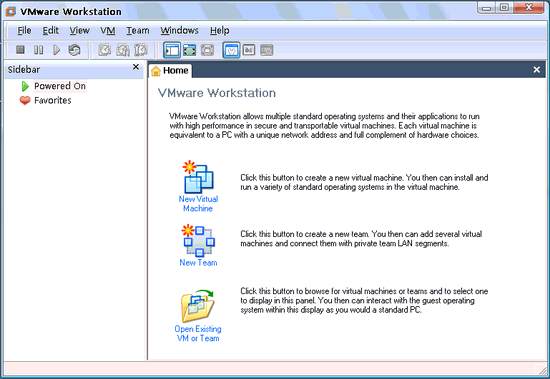Click the Manage Snapshots toolbar icon
Viewport: 550px width, 379px height.
click(x=141, y=50)
